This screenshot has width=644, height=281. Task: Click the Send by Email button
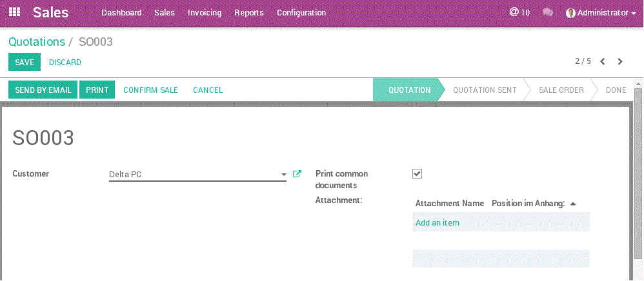coord(43,90)
